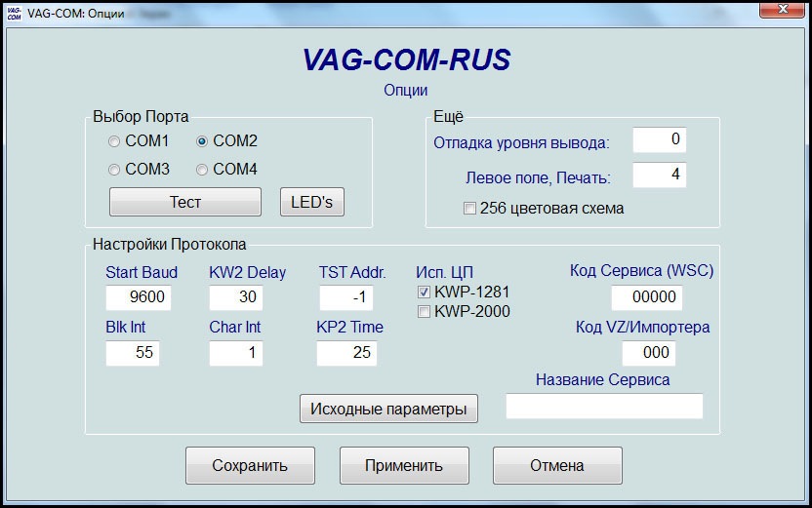This screenshot has width=812, height=508.
Task: Click the Настройки Протокола group title
Action: pyautogui.click(x=170, y=244)
